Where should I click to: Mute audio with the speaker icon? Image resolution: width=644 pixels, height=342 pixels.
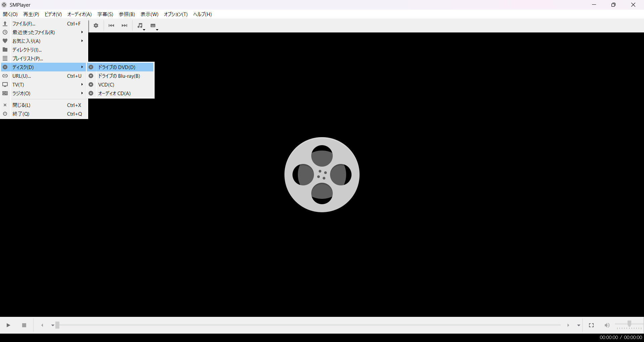(x=607, y=325)
